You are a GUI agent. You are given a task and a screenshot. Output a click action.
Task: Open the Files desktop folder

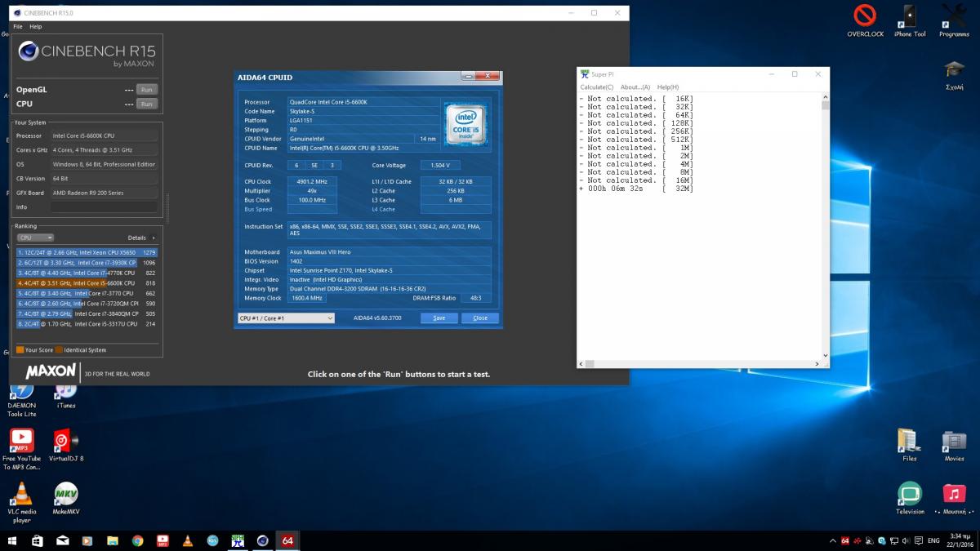pyautogui.click(x=910, y=445)
